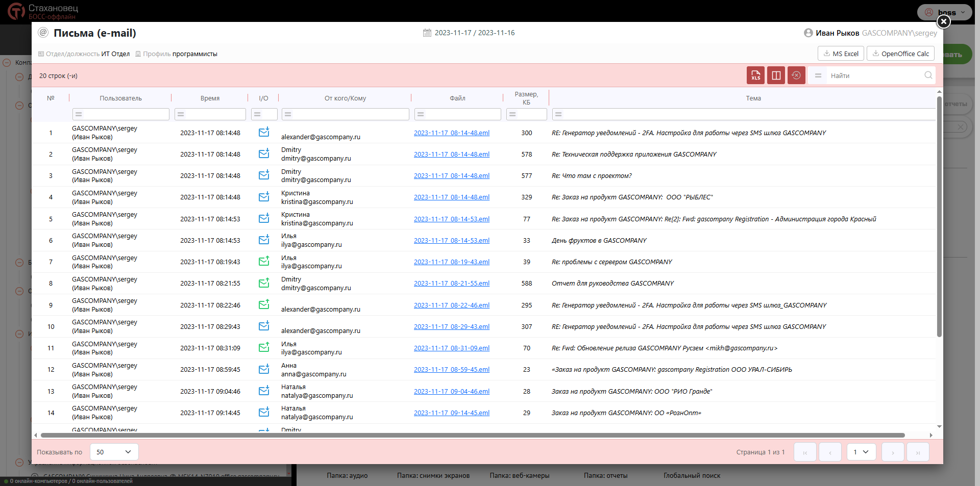Sort by the Тема column header
Viewport: 980px width, 486px height.
point(753,98)
